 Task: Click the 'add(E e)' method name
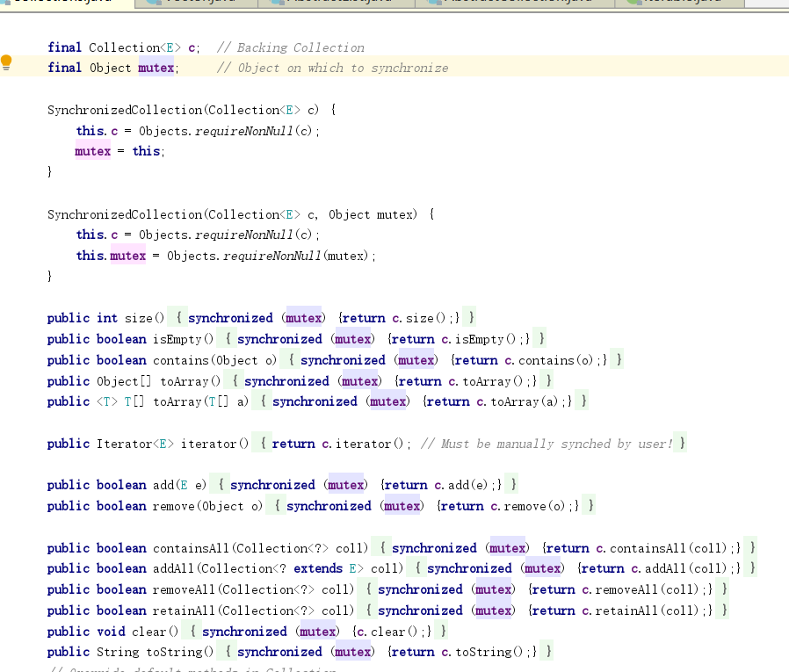179,486
